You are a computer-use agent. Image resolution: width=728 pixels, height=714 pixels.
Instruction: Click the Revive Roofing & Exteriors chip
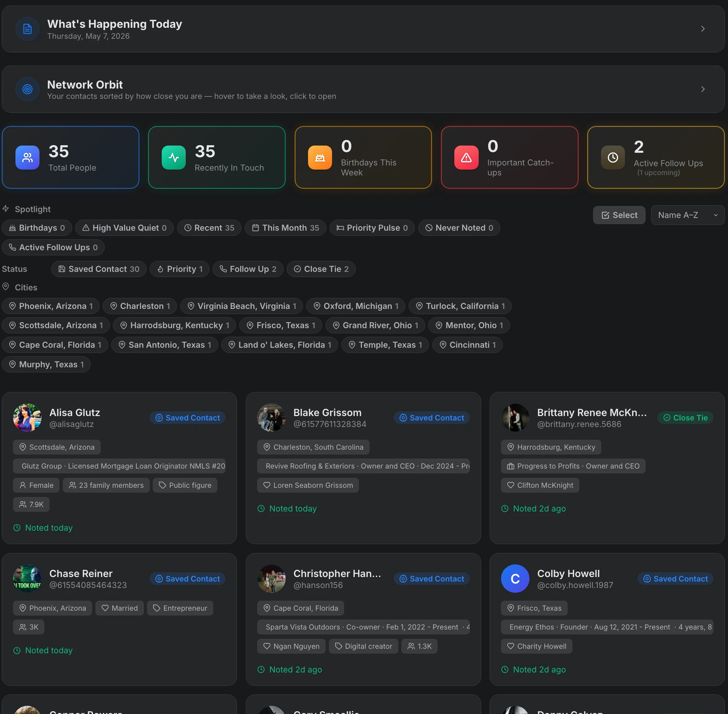pos(363,466)
